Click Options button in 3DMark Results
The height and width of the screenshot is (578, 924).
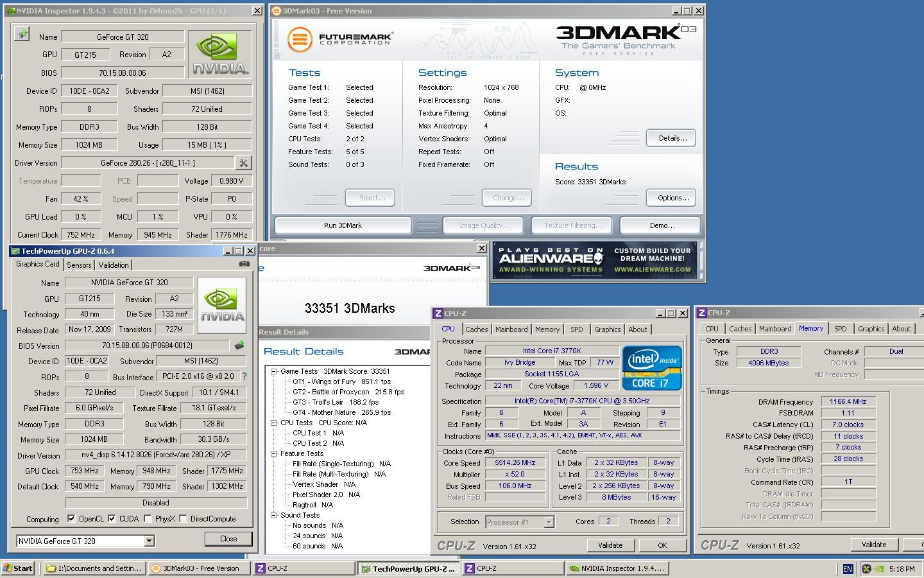(672, 198)
